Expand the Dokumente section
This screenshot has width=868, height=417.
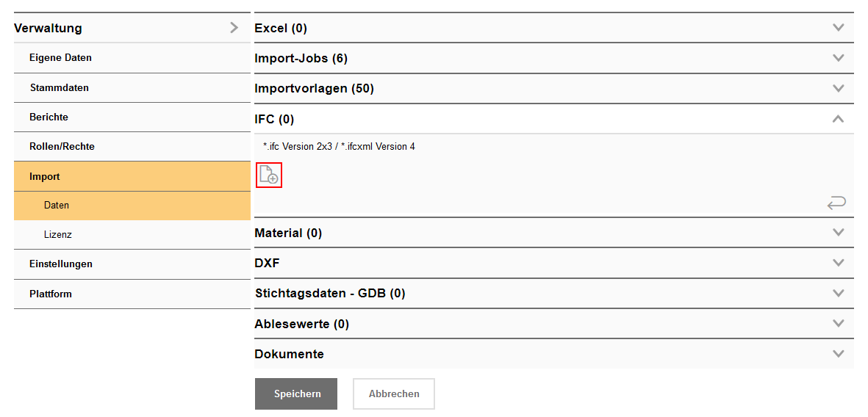click(838, 354)
